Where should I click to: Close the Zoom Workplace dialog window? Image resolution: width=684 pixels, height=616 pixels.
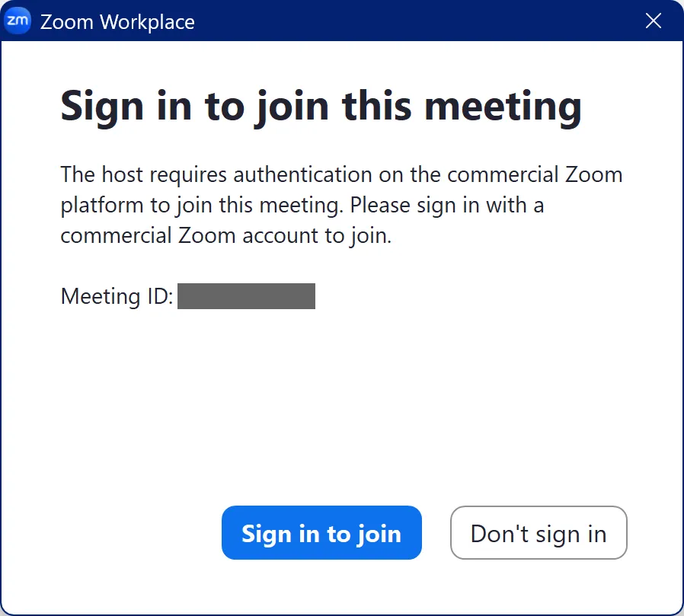[x=654, y=21]
